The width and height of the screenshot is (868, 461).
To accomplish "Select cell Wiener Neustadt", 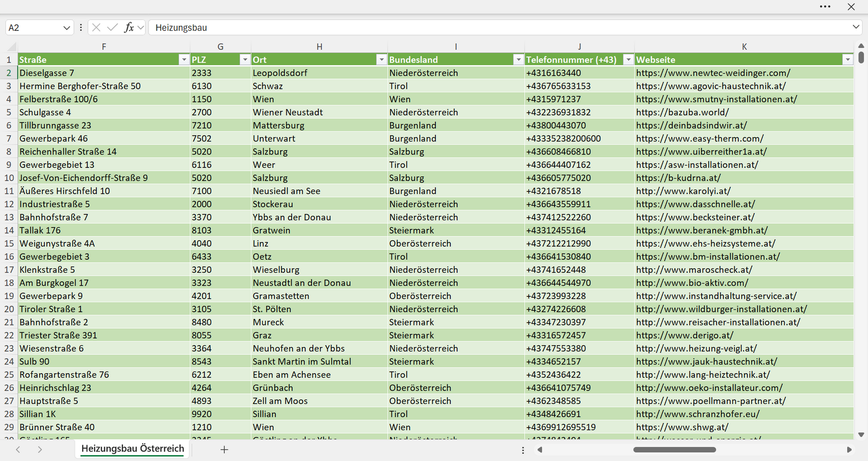I will [x=319, y=112].
